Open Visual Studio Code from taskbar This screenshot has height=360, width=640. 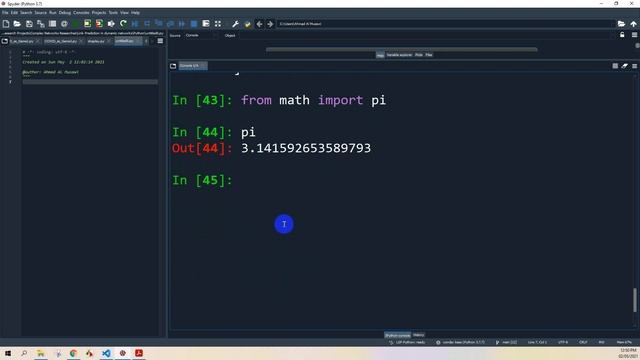pyautogui.click(x=106, y=353)
